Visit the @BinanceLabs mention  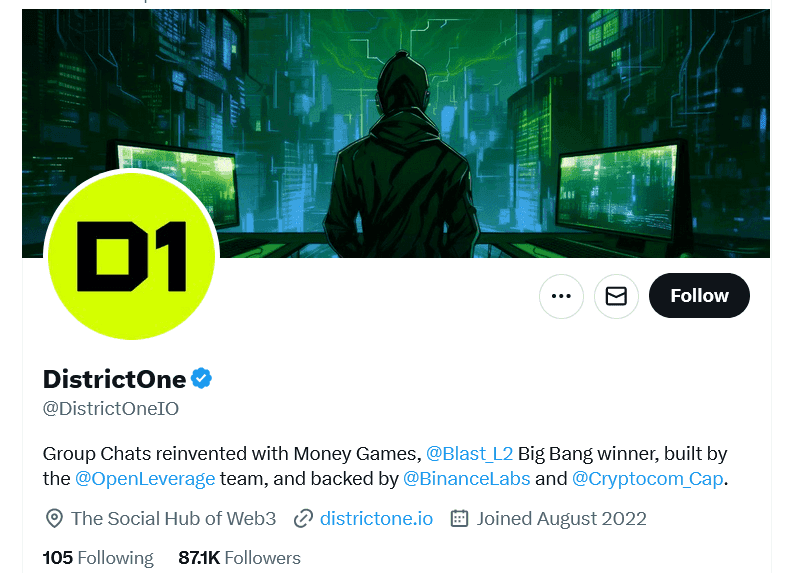[x=466, y=479]
